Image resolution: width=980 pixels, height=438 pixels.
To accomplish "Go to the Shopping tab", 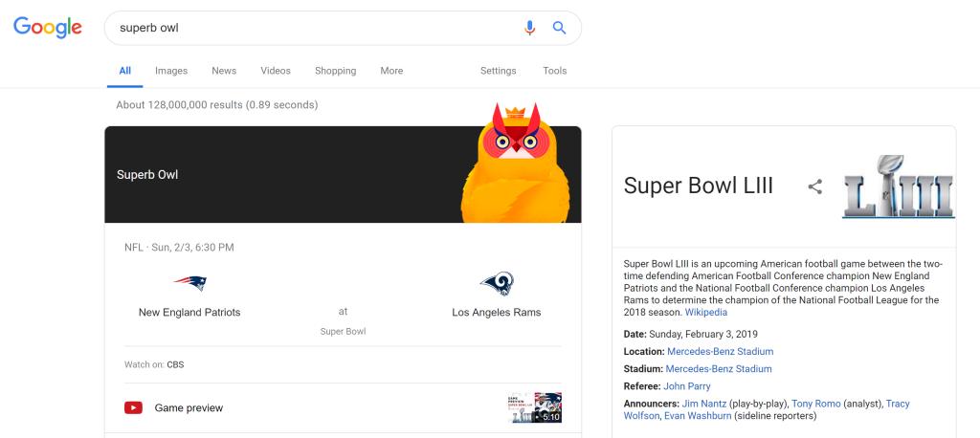I will (335, 71).
